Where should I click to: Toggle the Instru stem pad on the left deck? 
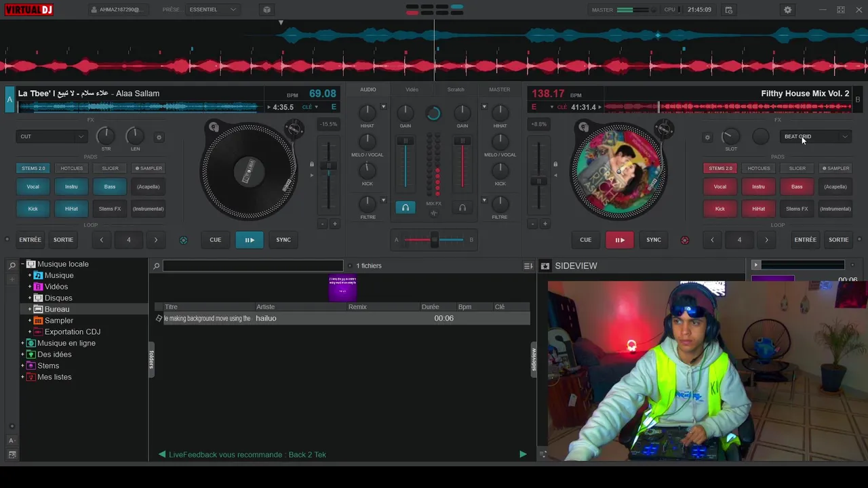(x=72, y=186)
